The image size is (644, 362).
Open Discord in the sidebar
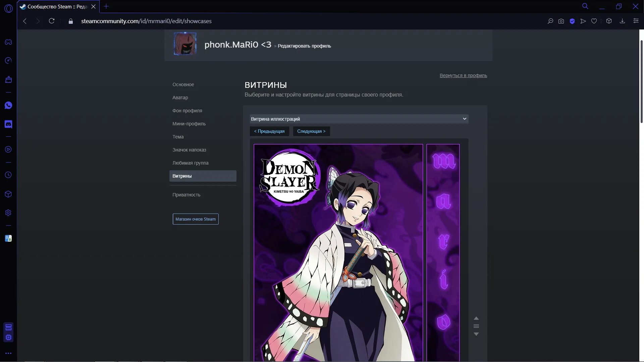[x=8, y=124]
